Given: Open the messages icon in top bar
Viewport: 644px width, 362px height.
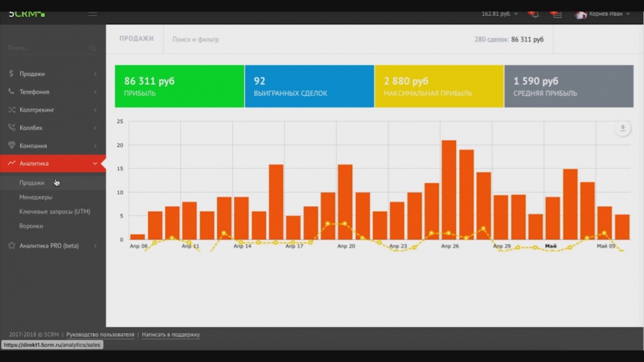Looking at the screenshot, I should [556, 14].
